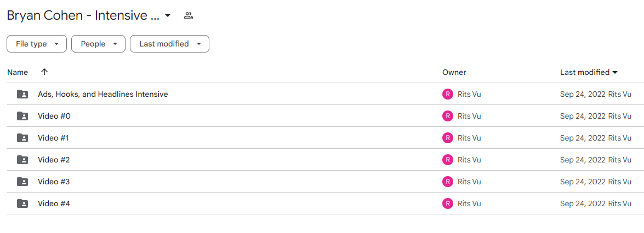Click shared folder icon for Video #4
The height and width of the screenshot is (233, 644).
pos(22,203)
